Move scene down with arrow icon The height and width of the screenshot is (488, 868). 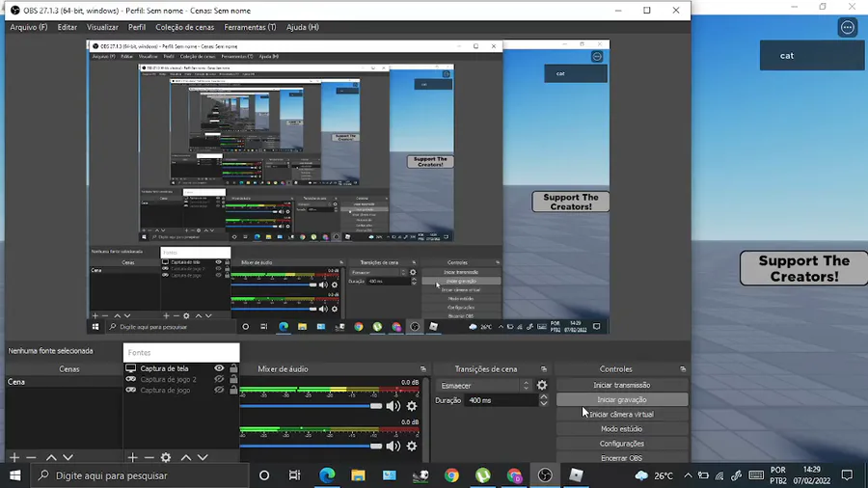[x=68, y=457]
